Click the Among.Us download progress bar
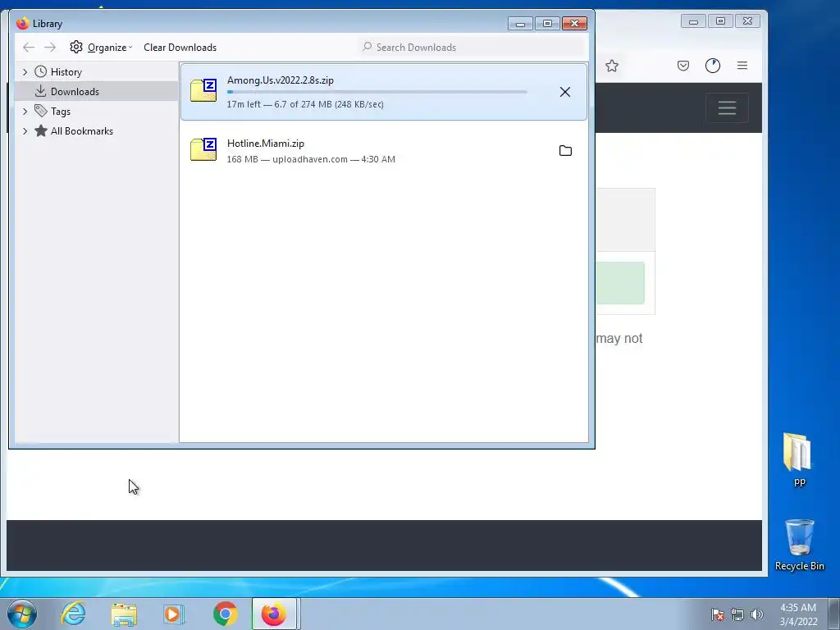 pos(377,92)
